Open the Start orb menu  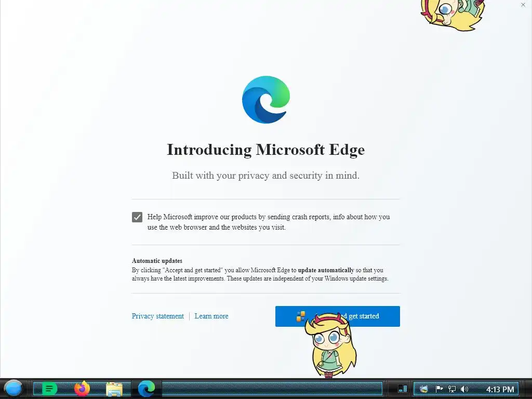pyautogui.click(x=14, y=389)
